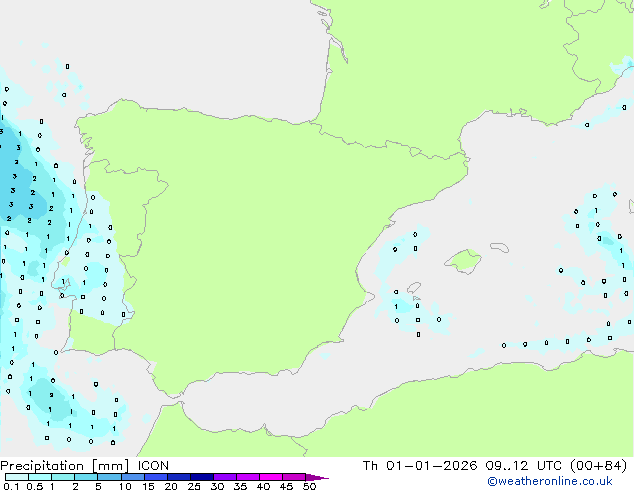
Task: Click the 2–5 mm legend color swatch
Action: (86, 477)
